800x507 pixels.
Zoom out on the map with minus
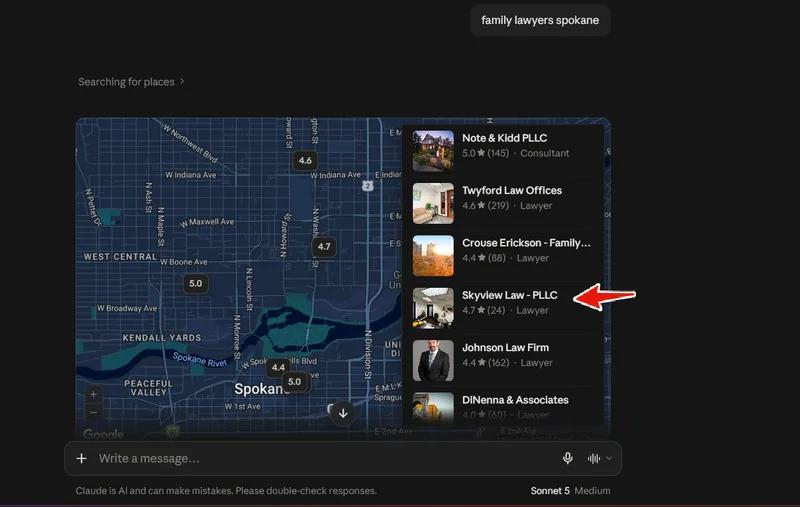pyautogui.click(x=93, y=412)
